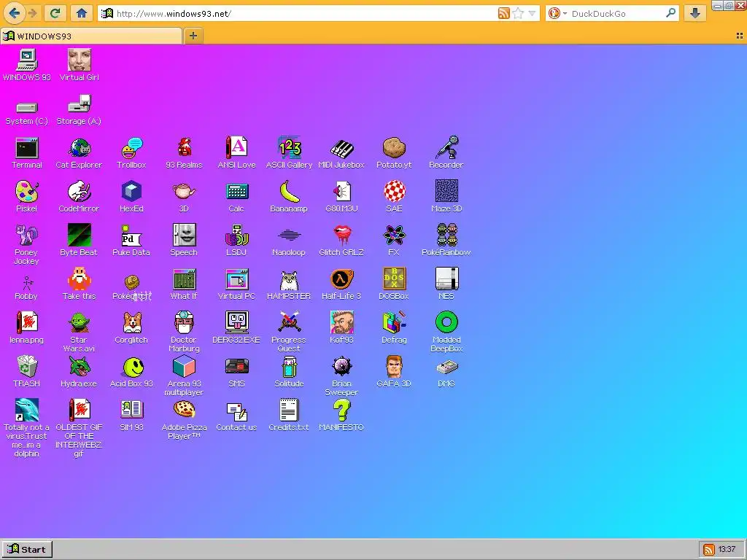
Task: Launch Byte Beat
Action: [79, 240]
